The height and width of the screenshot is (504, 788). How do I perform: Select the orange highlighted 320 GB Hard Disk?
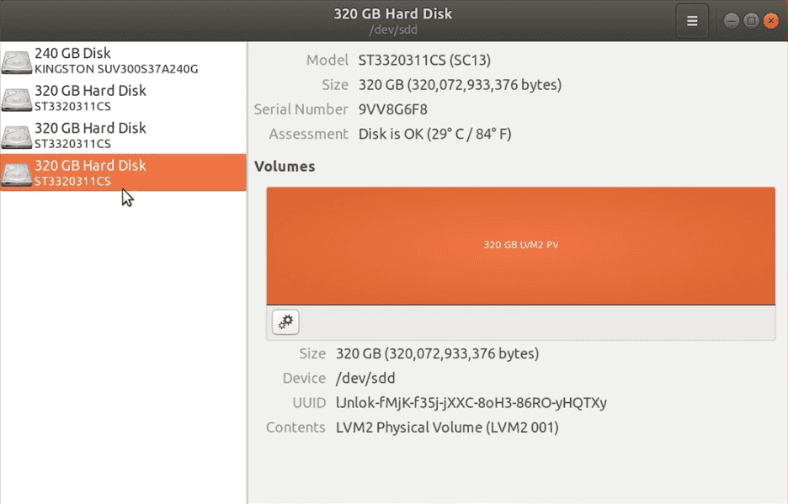pyautogui.click(x=123, y=172)
